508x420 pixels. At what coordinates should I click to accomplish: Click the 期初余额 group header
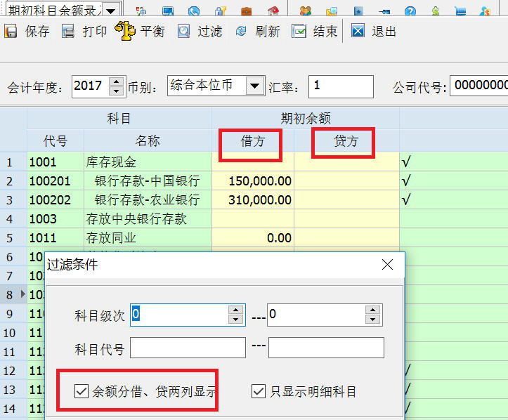[306, 119]
